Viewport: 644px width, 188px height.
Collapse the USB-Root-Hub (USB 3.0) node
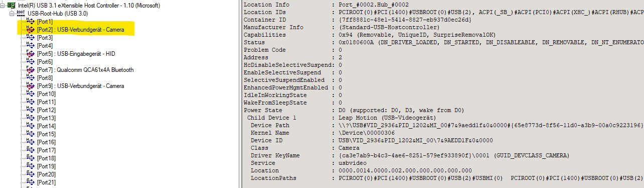click(12, 14)
